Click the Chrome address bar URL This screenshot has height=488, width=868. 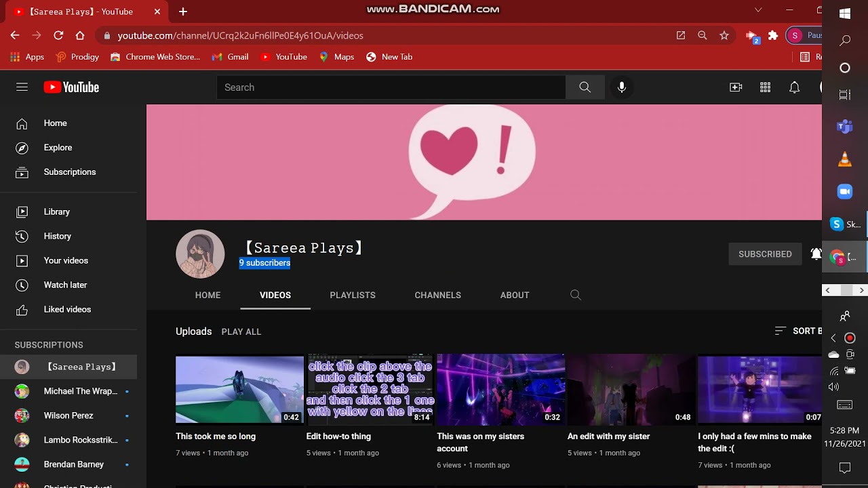(240, 35)
